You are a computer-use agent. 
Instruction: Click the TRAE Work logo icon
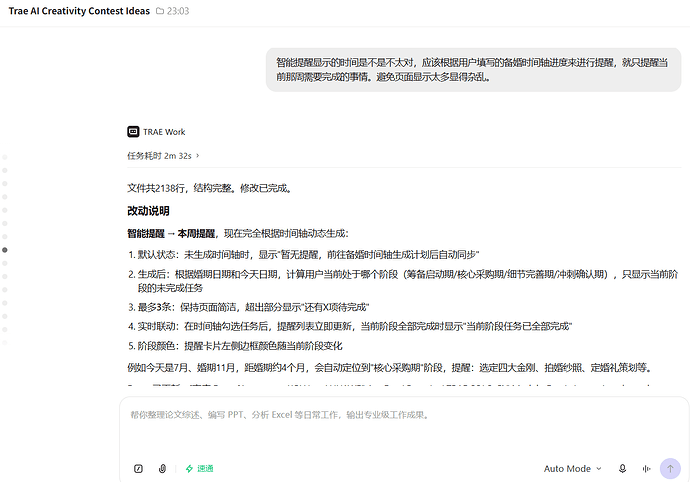pyautogui.click(x=133, y=132)
